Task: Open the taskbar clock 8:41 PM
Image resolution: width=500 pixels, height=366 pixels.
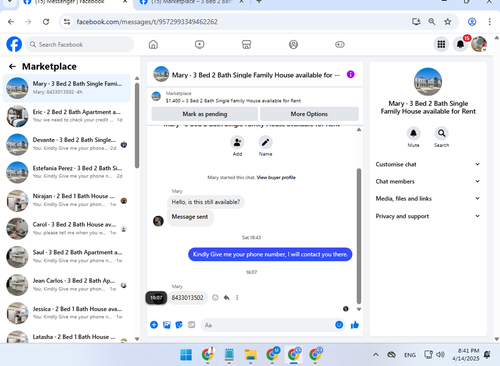Action: [x=466, y=355]
